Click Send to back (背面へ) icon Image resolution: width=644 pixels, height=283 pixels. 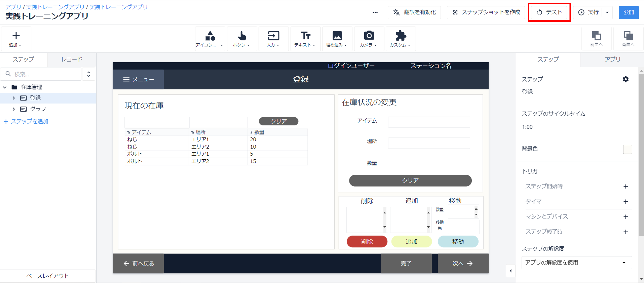(x=628, y=39)
